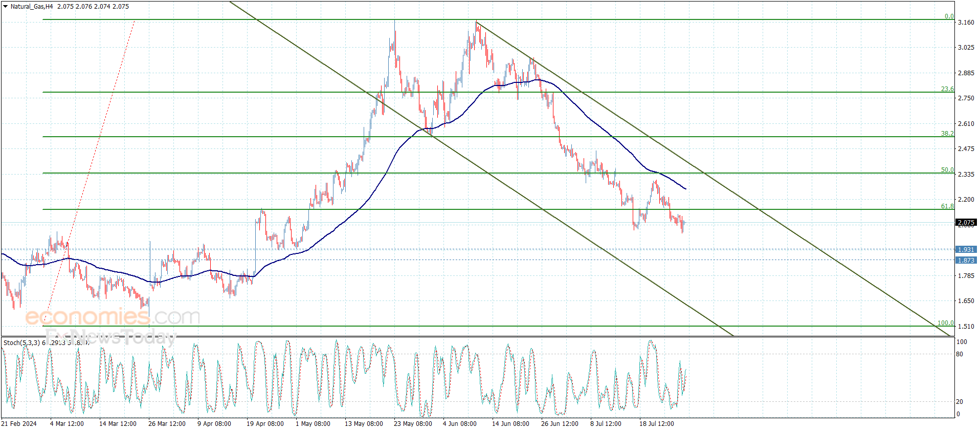The height and width of the screenshot is (430, 980).
Task: Select the Fibonacci 0.0 level label
Action: coord(949,16)
